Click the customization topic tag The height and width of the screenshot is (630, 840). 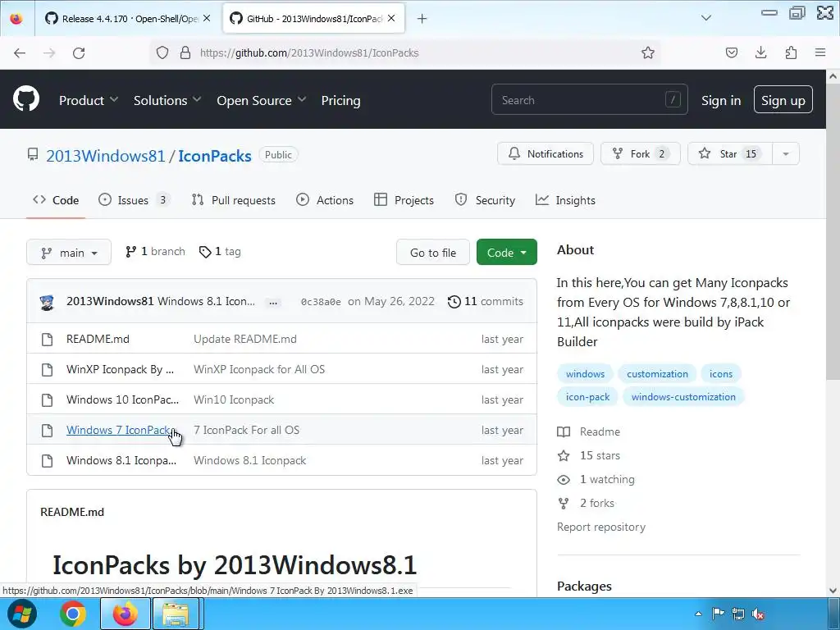(x=657, y=374)
